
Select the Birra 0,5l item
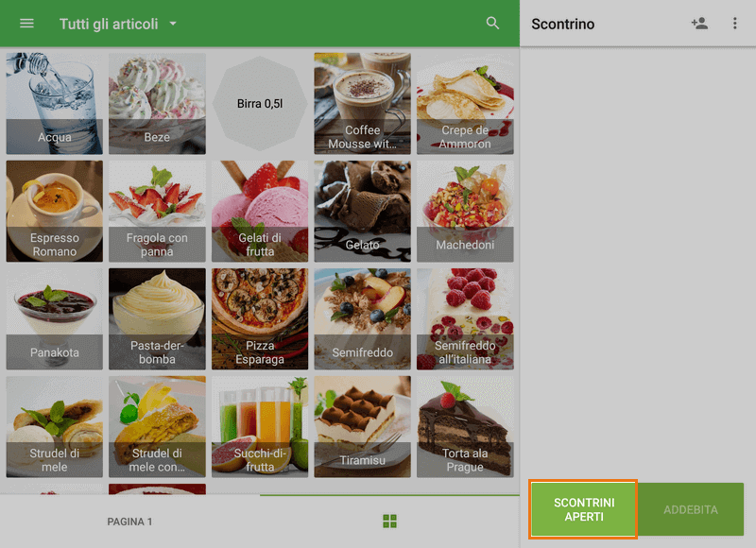click(260, 103)
